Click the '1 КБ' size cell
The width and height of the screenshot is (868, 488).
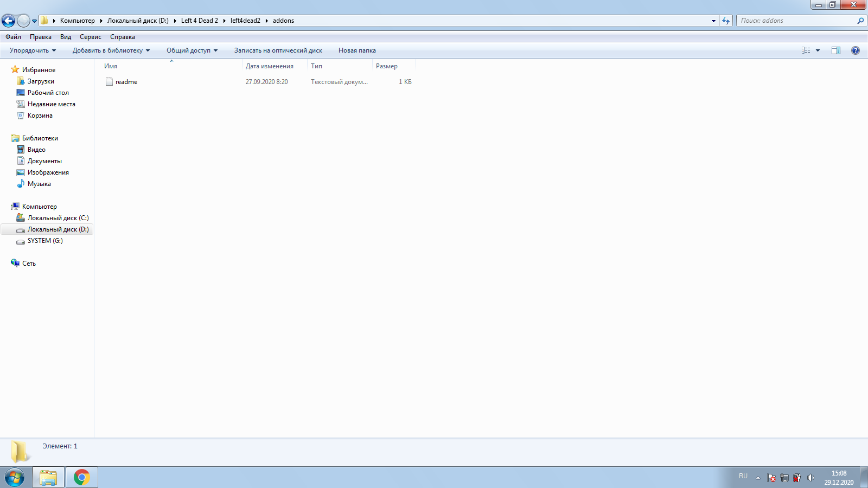(405, 82)
